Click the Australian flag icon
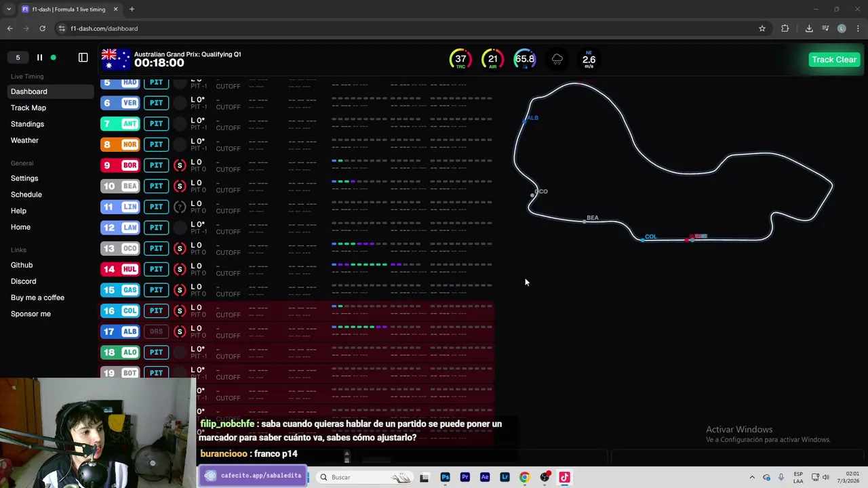 point(115,59)
